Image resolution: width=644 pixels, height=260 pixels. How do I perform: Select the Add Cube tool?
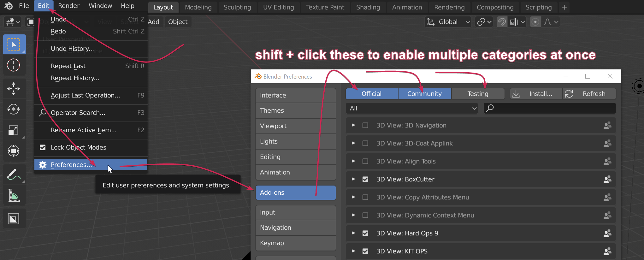[14, 219]
